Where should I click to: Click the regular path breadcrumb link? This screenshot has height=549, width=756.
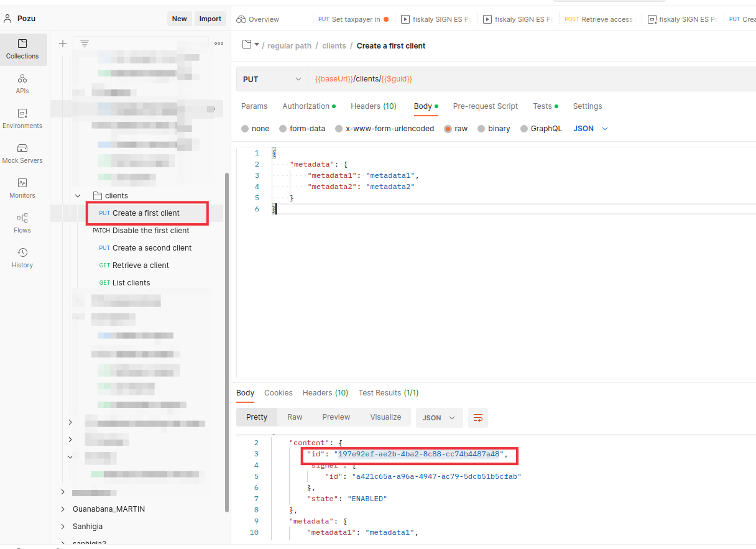click(289, 46)
